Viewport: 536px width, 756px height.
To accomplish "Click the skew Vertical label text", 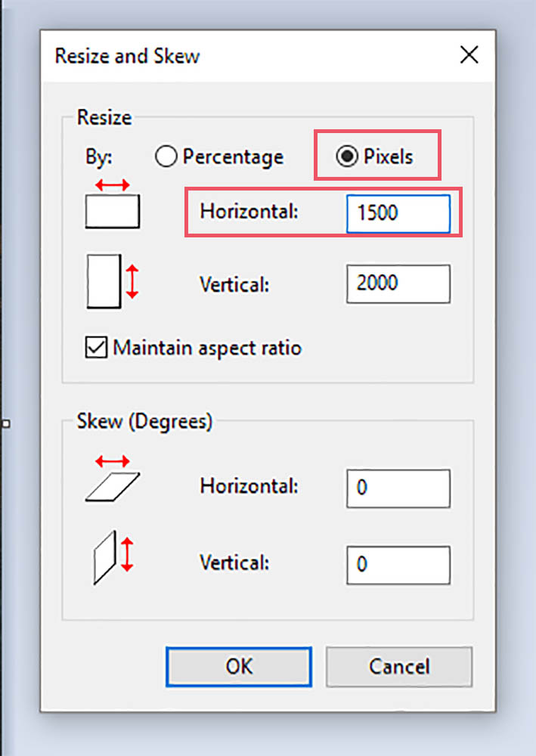I will [x=234, y=562].
